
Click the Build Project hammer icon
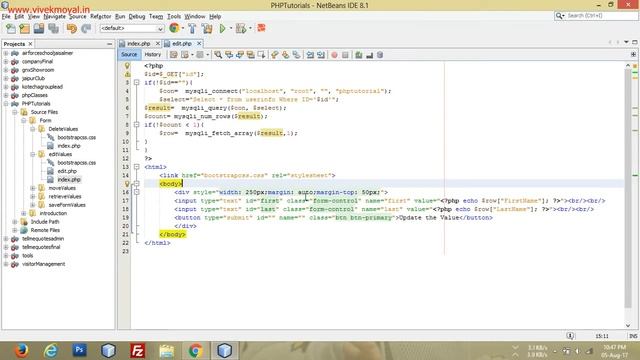(x=192, y=28)
